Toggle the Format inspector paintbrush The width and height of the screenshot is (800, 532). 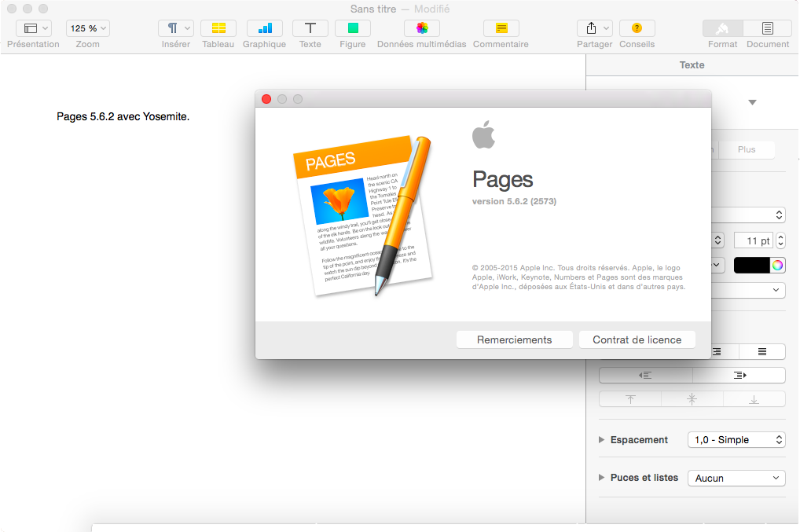click(x=722, y=28)
